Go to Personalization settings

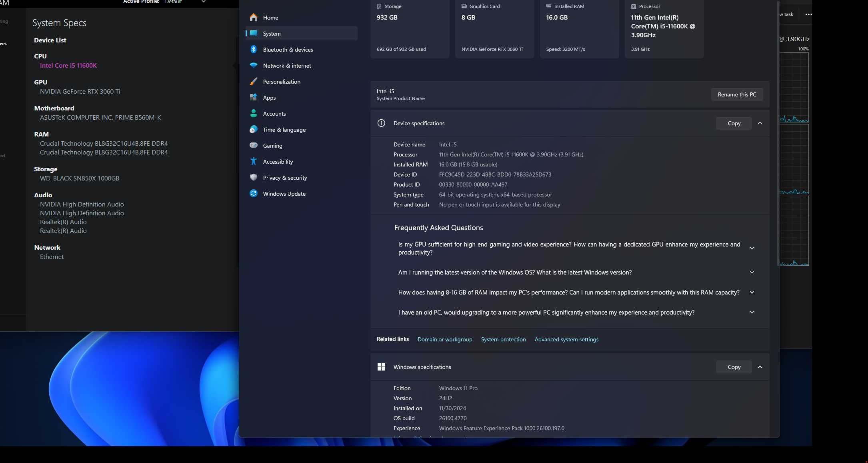point(302,81)
